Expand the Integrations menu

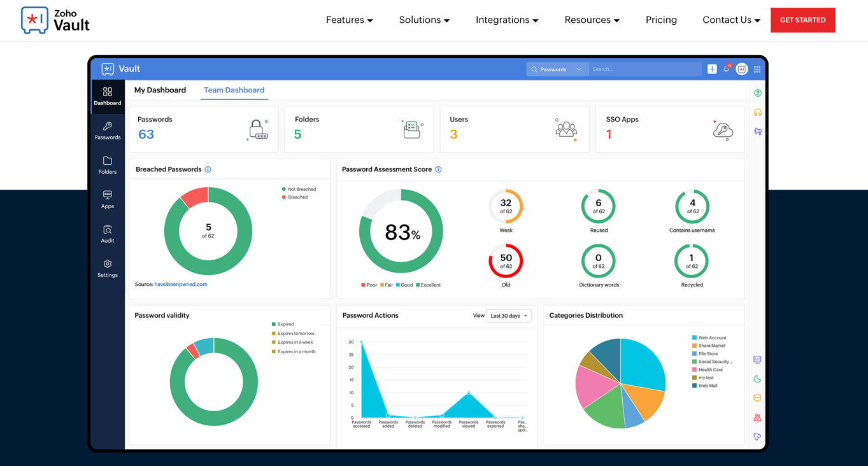coord(507,20)
